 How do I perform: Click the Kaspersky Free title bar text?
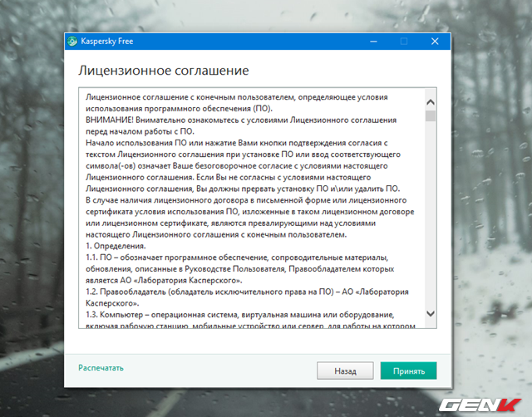103,40
